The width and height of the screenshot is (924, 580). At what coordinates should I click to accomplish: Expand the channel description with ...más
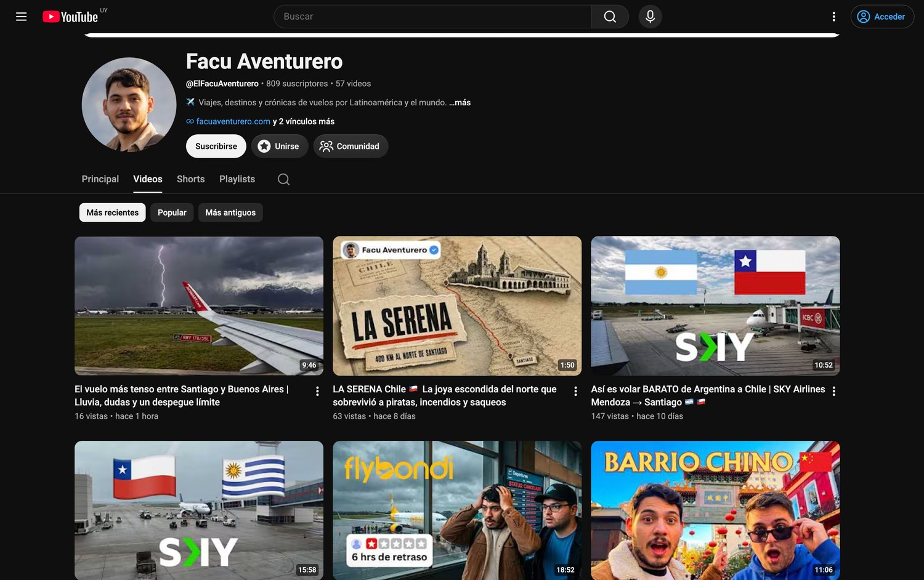click(x=460, y=103)
